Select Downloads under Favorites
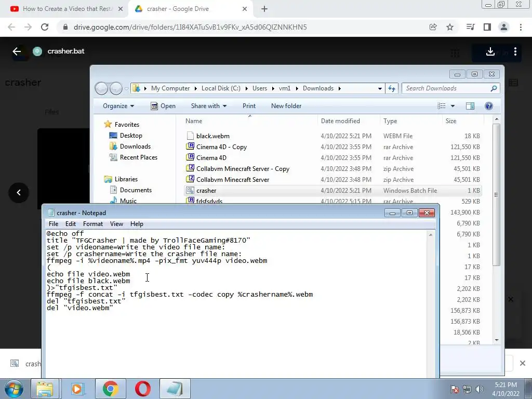This screenshot has height=399, width=532. (130, 146)
